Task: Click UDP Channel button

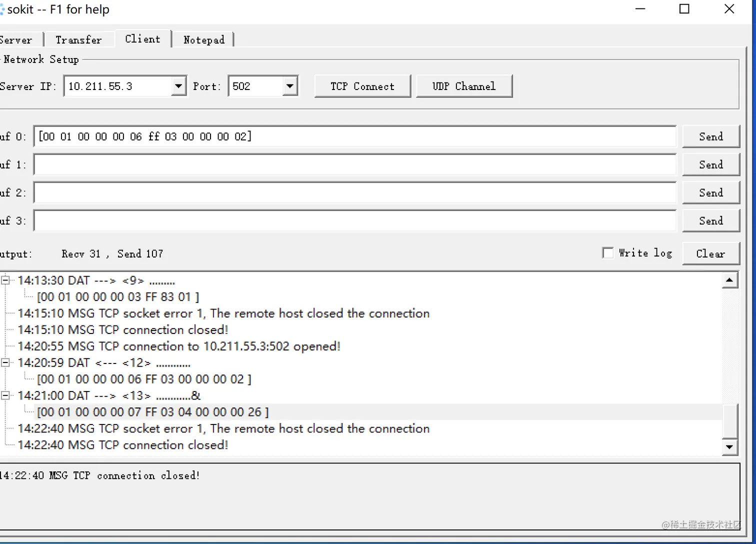Action: pos(464,86)
